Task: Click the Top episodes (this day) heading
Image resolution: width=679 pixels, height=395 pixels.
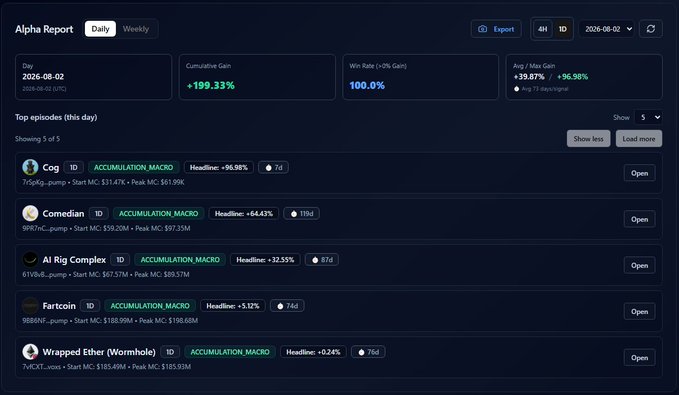Action: click(x=56, y=117)
